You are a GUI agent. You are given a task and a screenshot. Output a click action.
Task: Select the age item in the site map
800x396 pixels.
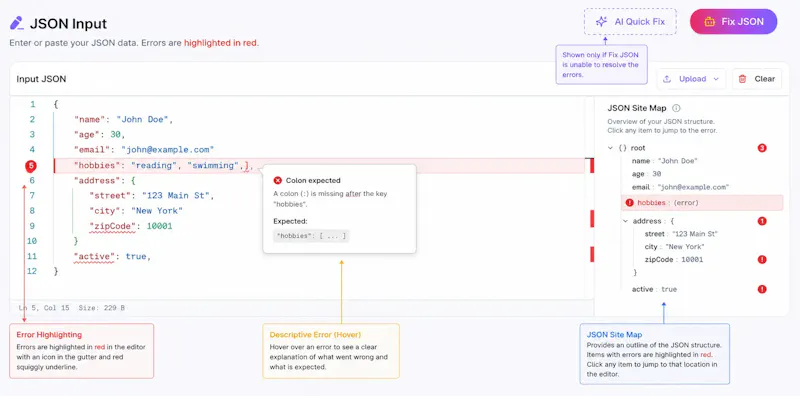pyautogui.click(x=646, y=174)
